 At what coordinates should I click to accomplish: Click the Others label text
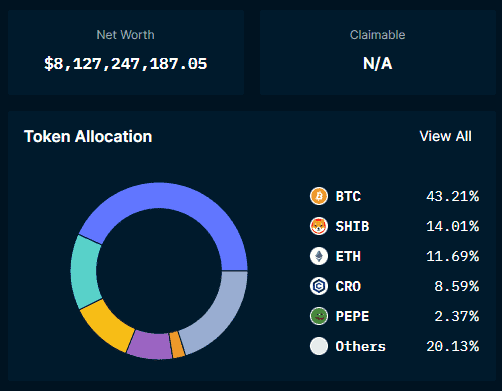click(361, 346)
